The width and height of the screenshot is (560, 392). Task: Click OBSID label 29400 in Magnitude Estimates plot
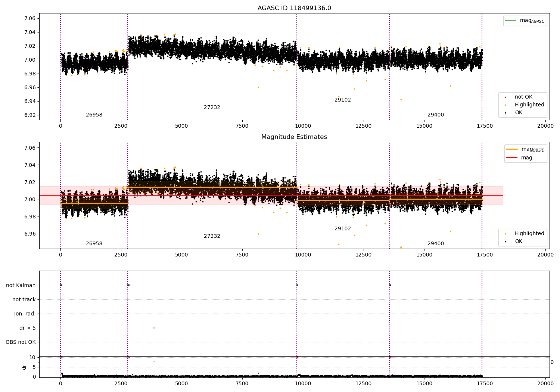point(436,244)
